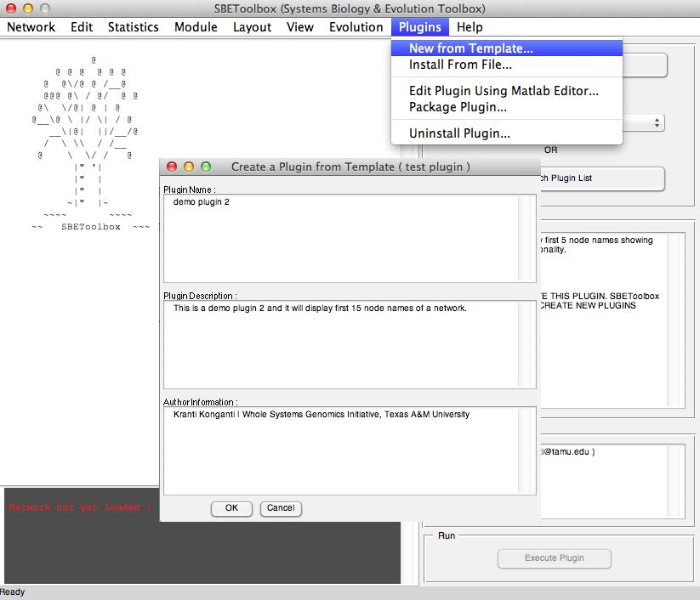Image resolution: width=700 pixels, height=600 pixels.
Task: Close the SBEToolbox main window
Action: [x=11, y=8]
